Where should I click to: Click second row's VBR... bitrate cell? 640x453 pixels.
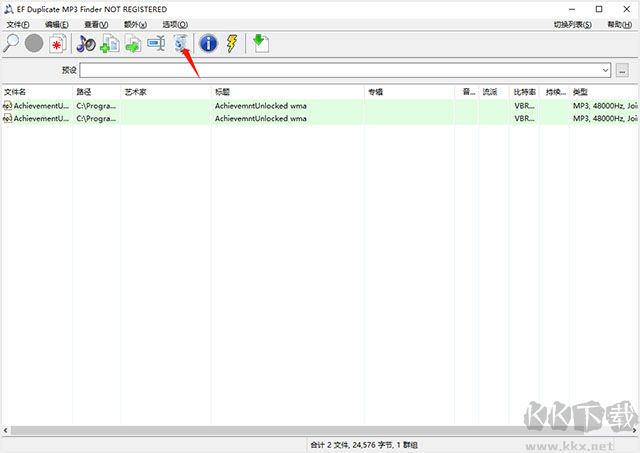pyautogui.click(x=524, y=118)
